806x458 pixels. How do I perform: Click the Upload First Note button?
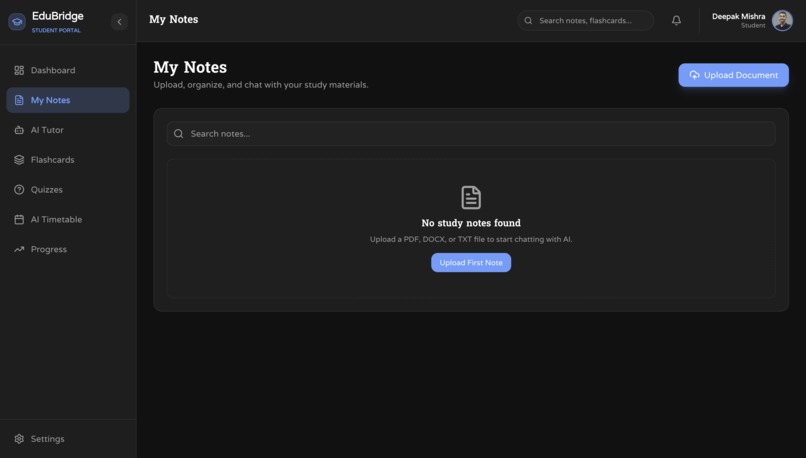click(x=471, y=263)
